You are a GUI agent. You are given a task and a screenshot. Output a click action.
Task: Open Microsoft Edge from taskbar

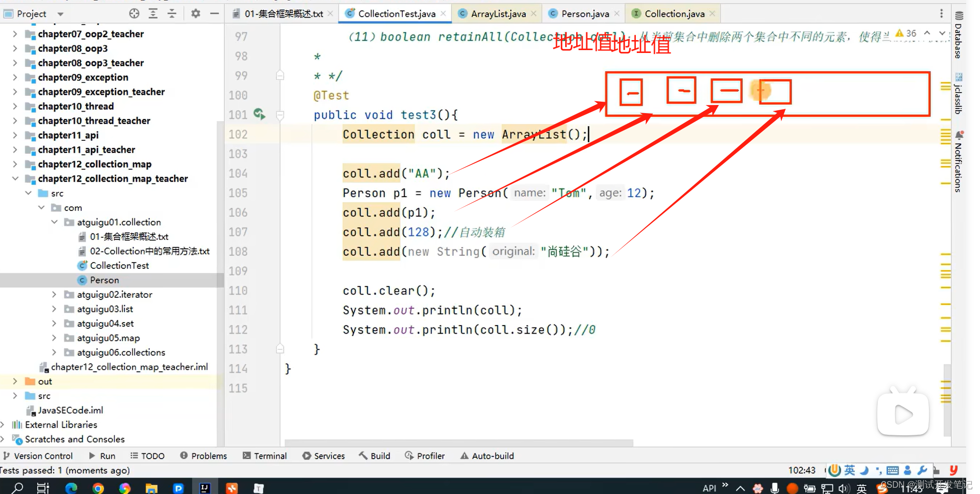tap(71, 488)
